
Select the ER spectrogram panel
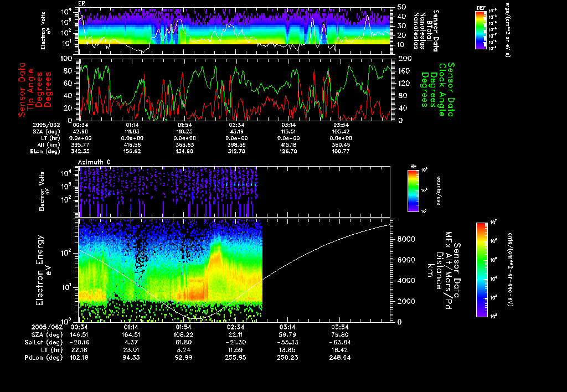point(234,31)
